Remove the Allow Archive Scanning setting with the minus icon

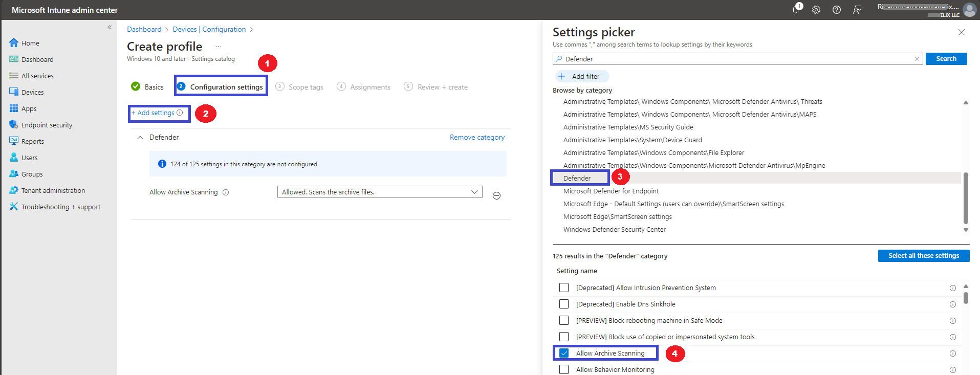click(x=496, y=195)
